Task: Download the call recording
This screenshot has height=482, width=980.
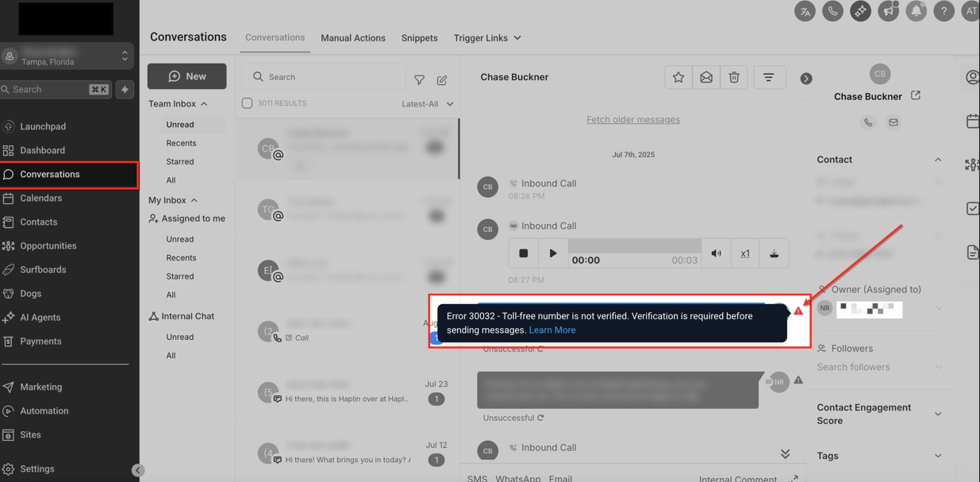Action: coord(774,253)
